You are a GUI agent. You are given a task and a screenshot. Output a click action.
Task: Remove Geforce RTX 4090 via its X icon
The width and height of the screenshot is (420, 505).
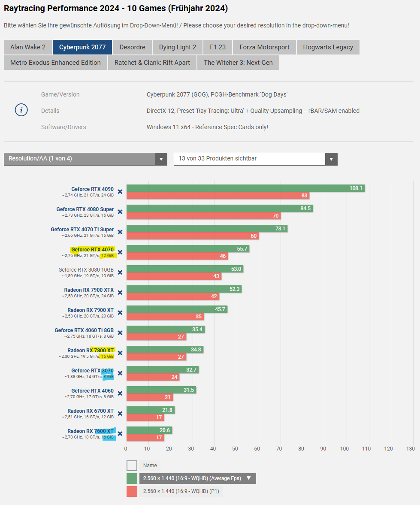(120, 192)
